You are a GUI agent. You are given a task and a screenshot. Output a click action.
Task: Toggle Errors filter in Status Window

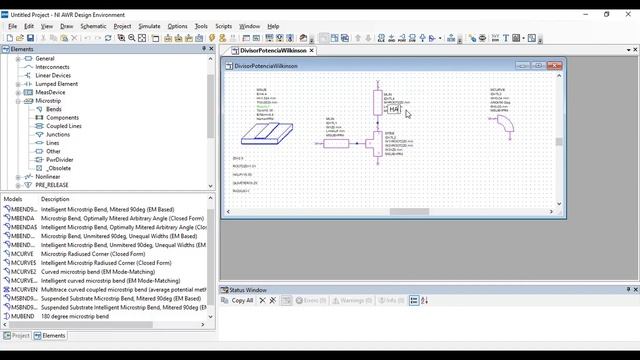[x=311, y=300]
